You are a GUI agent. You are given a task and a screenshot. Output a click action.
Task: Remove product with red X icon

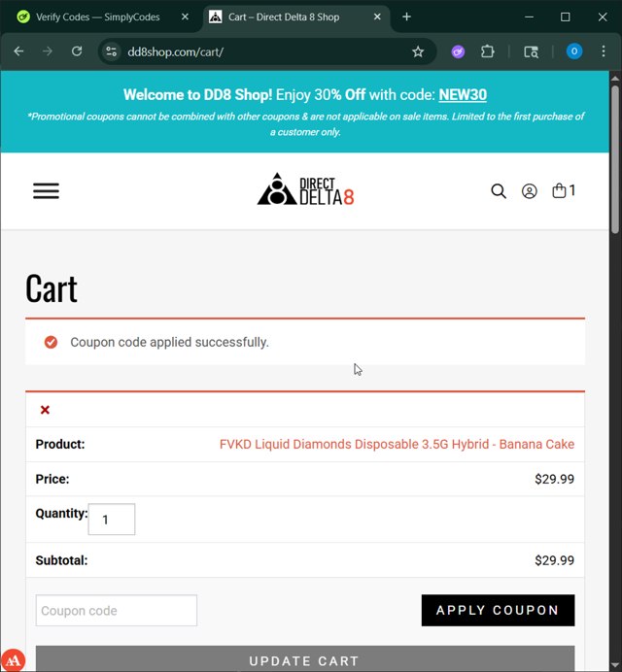tap(45, 410)
